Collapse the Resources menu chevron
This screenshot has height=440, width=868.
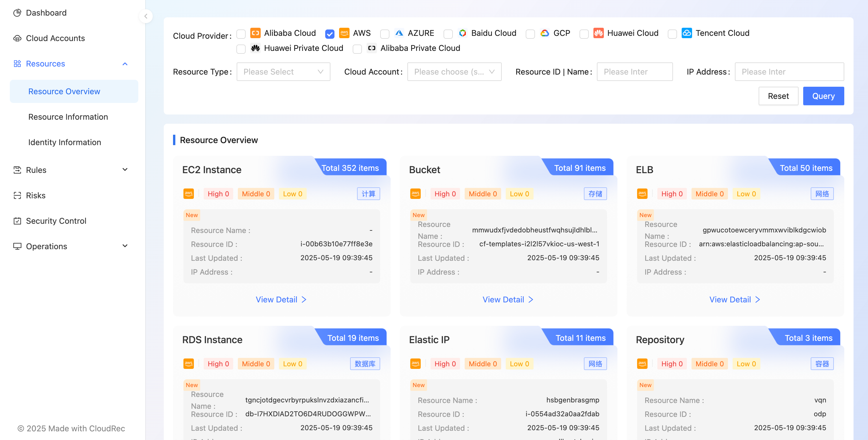(125, 64)
